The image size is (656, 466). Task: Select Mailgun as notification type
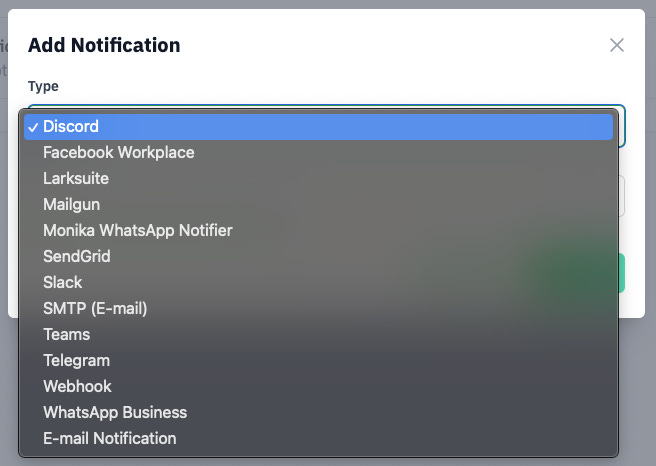point(318,205)
